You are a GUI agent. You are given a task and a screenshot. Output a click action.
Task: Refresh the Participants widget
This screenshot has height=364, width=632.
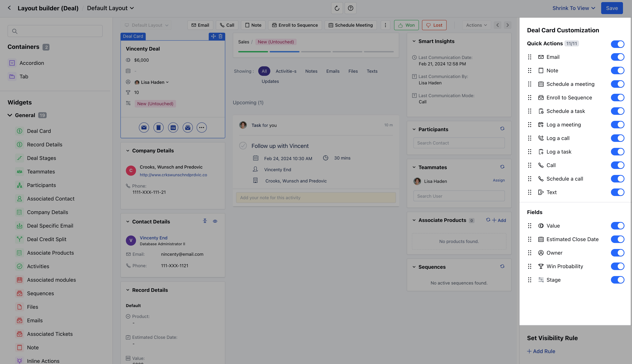coord(502,129)
